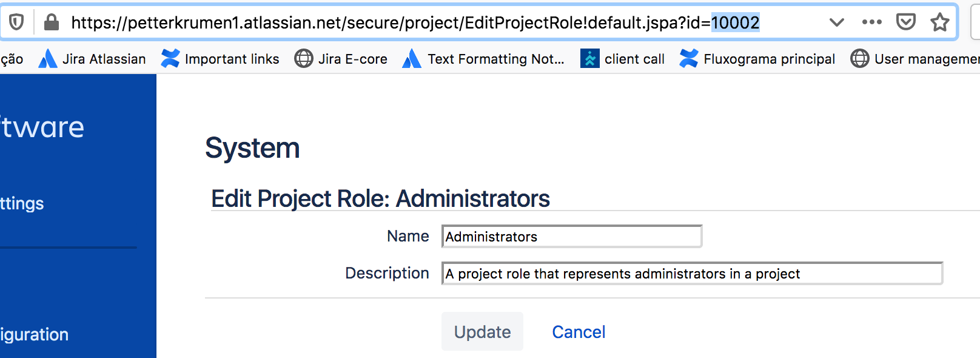This screenshot has width=980, height=358.
Task: Open the page actions three-dots menu
Action: coord(871,22)
